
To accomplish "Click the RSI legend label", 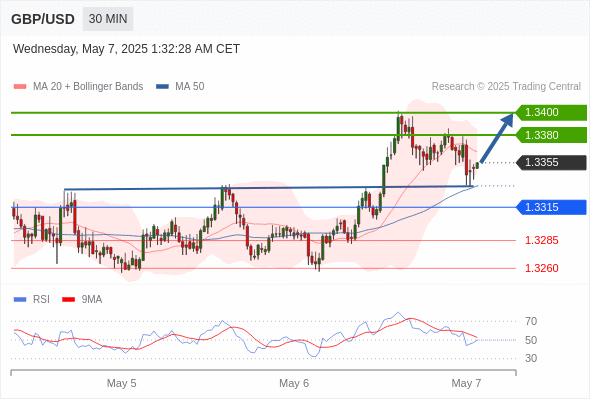I will [x=41, y=300].
